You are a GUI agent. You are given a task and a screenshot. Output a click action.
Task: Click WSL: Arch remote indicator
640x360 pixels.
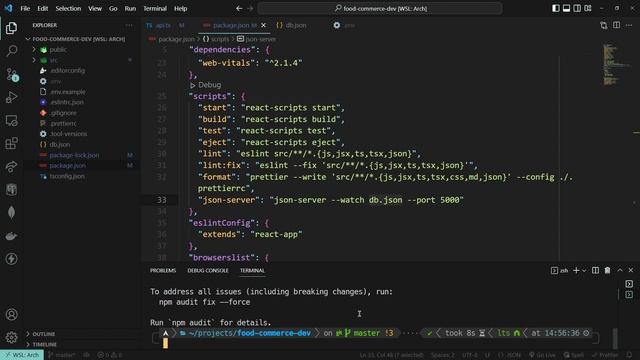[22, 355]
